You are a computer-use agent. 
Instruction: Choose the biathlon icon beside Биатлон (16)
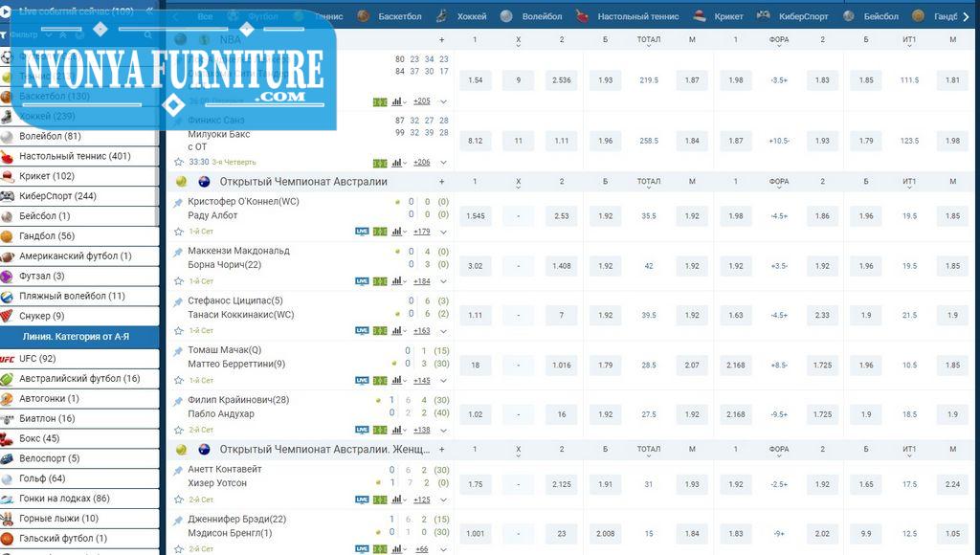pyautogui.click(x=7, y=419)
